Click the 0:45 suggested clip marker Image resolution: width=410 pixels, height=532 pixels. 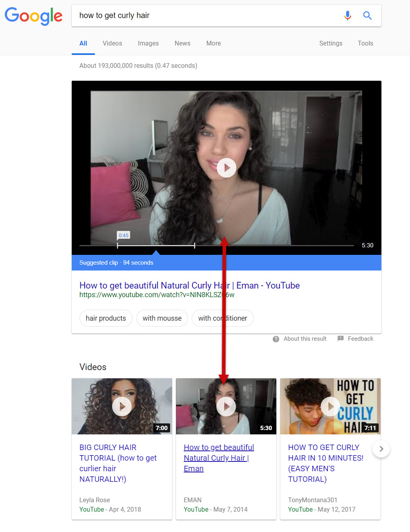tap(123, 236)
